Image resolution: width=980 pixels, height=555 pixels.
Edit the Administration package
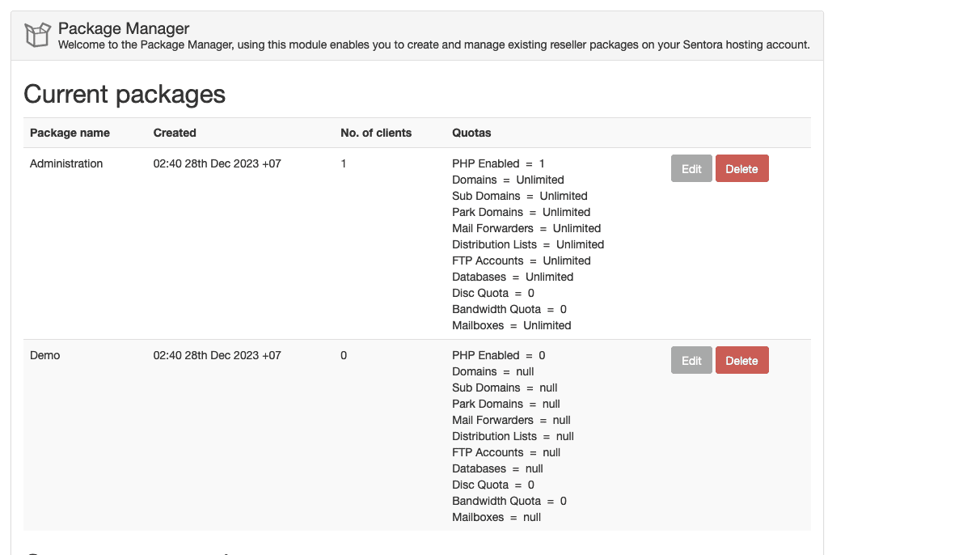691,169
